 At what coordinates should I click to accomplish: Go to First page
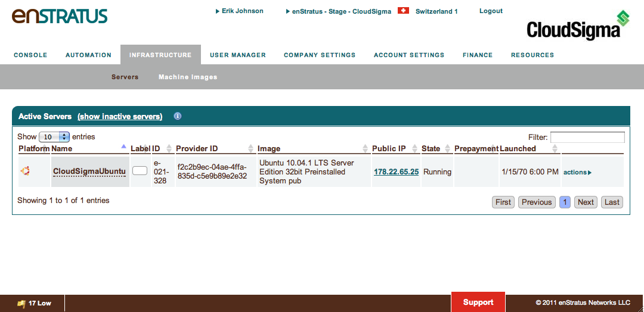click(503, 202)
